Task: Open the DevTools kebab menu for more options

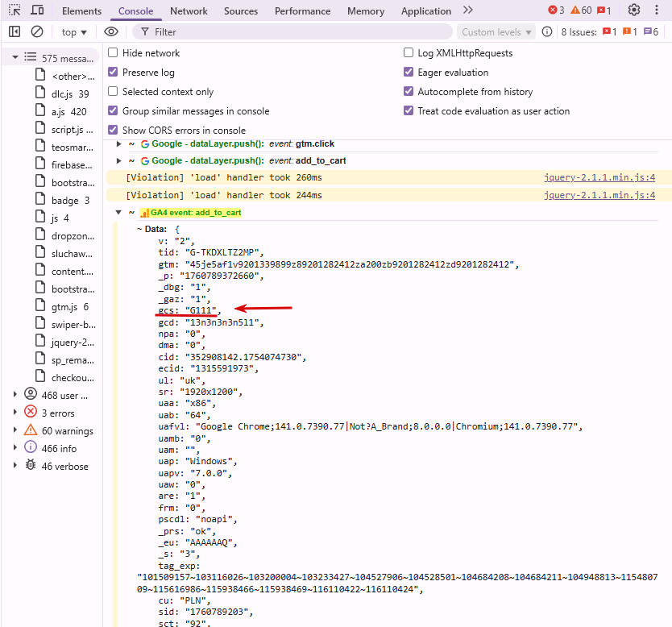Action: [x=657, y=10]
